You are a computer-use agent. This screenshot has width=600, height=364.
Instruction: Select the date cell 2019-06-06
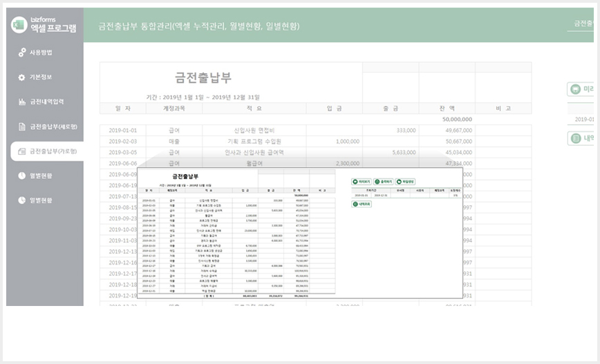coord(123,163)
